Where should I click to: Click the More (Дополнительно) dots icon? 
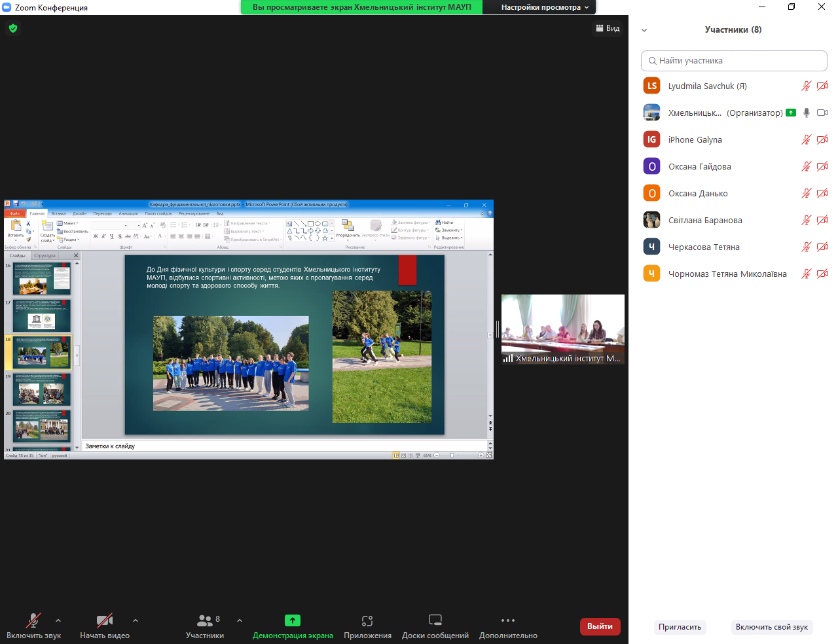pos(507,620)
